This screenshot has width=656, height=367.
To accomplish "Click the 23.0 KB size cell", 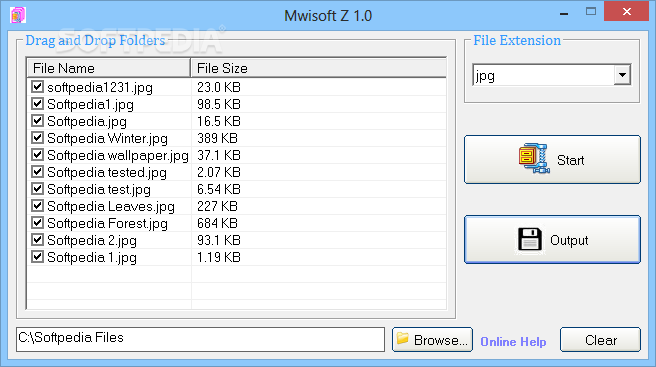I will click(x=219, y=87).
